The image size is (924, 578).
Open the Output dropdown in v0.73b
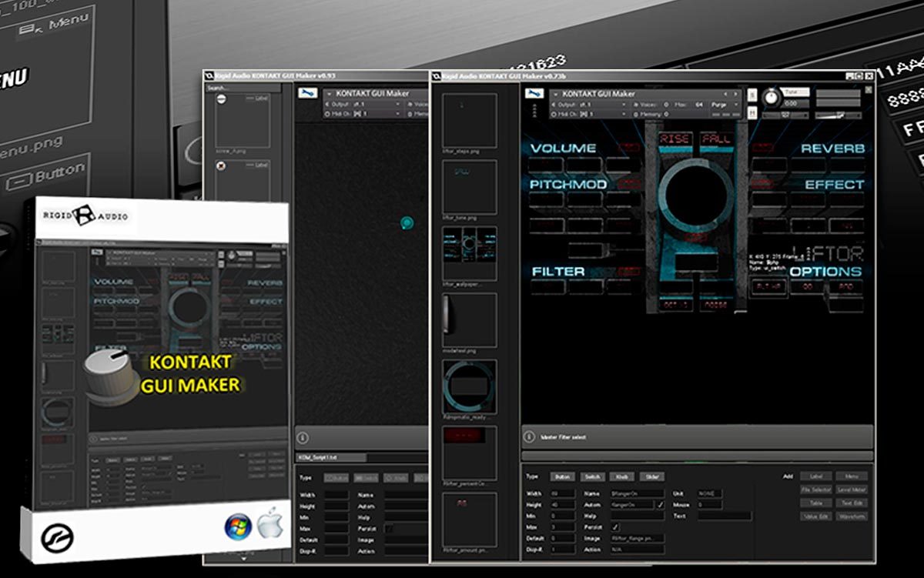pos(591,104)
